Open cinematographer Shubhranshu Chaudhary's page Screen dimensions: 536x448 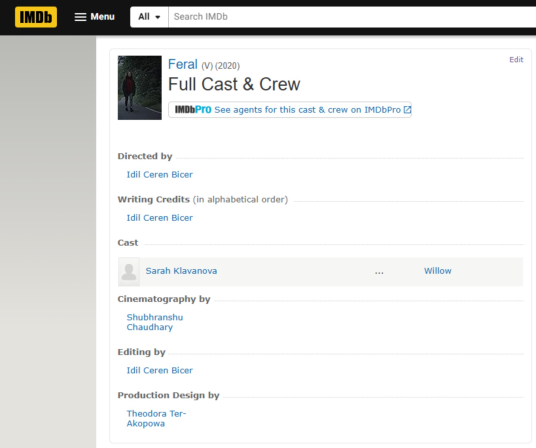pos(155,322)
